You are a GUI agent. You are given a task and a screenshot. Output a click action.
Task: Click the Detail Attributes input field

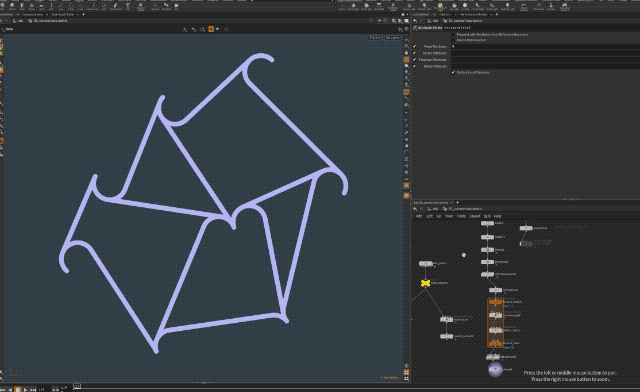[x=545, y=66]
